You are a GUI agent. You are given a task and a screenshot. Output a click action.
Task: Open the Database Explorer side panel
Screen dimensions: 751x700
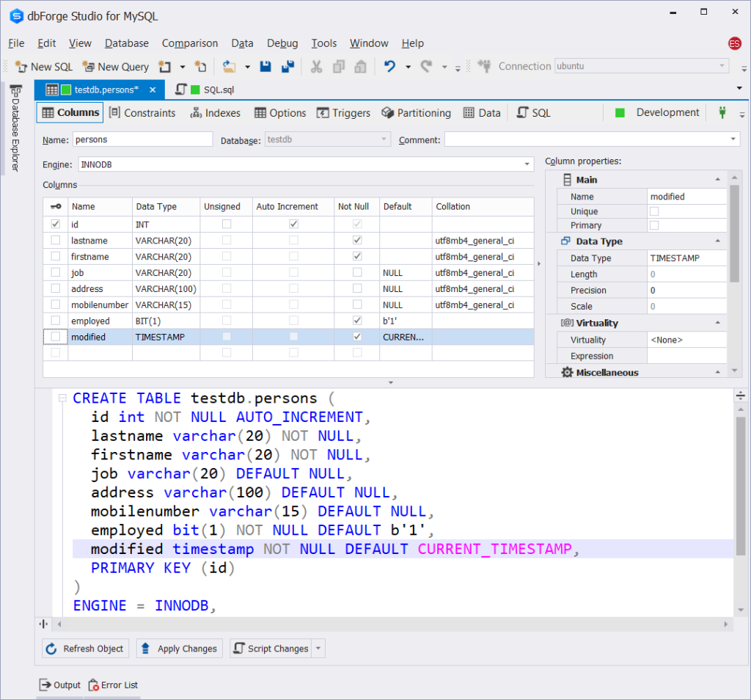[x=15, y=128]
